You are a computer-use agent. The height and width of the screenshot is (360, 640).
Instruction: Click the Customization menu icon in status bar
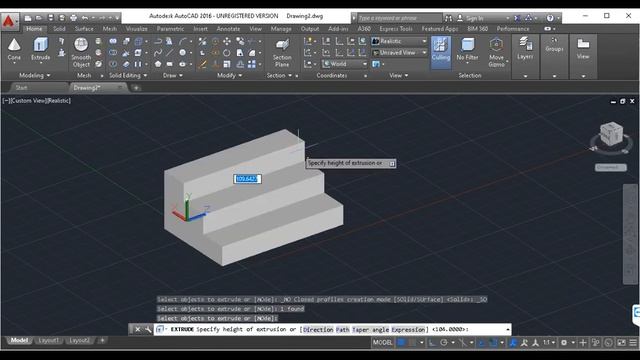pos(633,343)
